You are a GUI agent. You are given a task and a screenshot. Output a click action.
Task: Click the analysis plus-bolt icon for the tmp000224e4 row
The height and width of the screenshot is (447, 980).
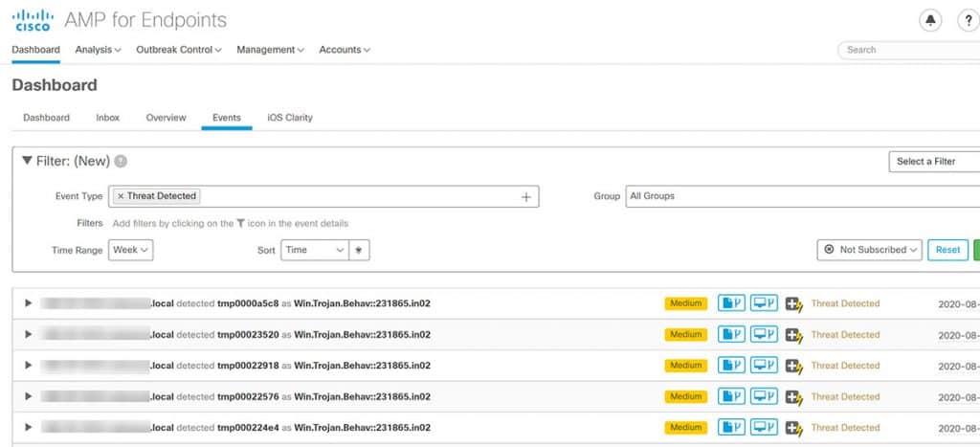793,428
